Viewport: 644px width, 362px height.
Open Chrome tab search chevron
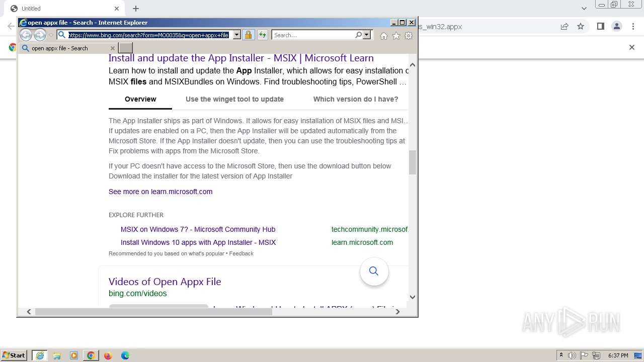click(x=584, y=9)
